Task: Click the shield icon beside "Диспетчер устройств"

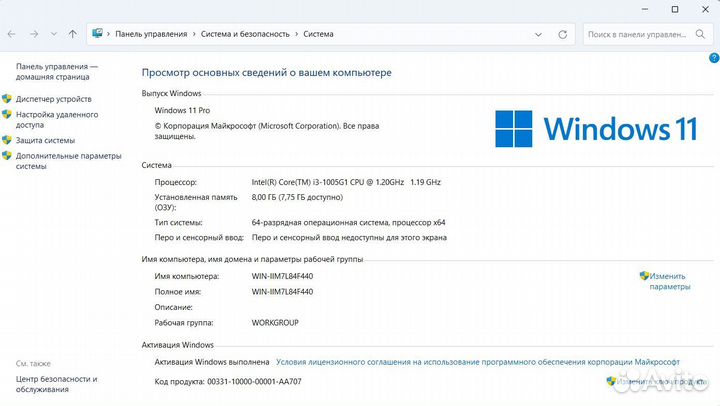Action: (6, 98)
